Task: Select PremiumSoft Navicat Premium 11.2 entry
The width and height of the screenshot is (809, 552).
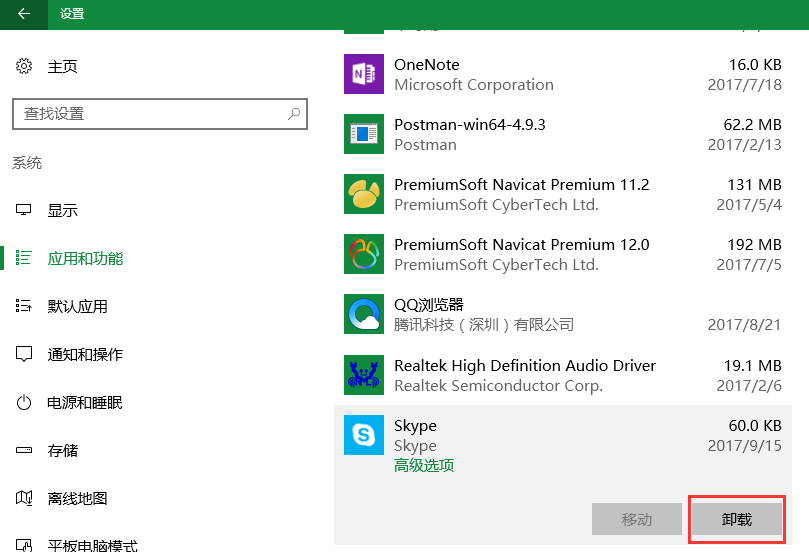Action: point(522,185)
